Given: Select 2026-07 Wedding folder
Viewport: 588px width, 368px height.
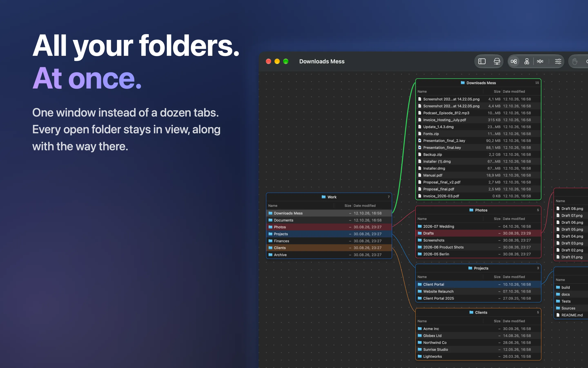Looking at the screenshot, I should coord(478,226).
